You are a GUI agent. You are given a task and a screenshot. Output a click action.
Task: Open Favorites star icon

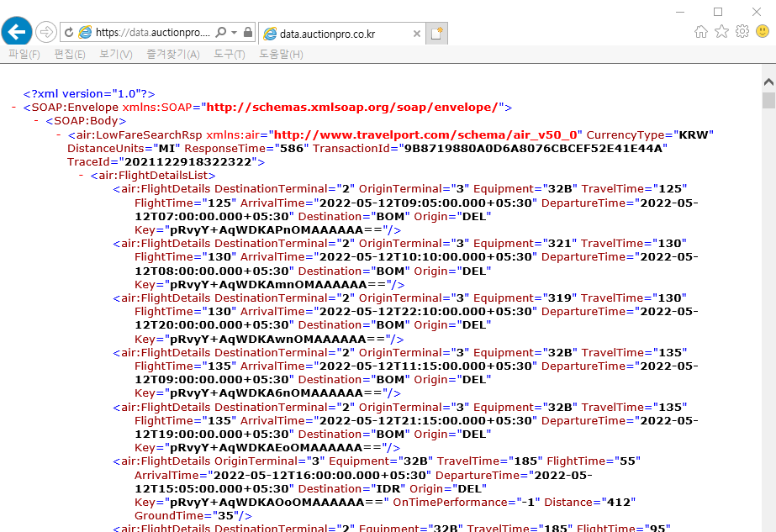point(721,32)
